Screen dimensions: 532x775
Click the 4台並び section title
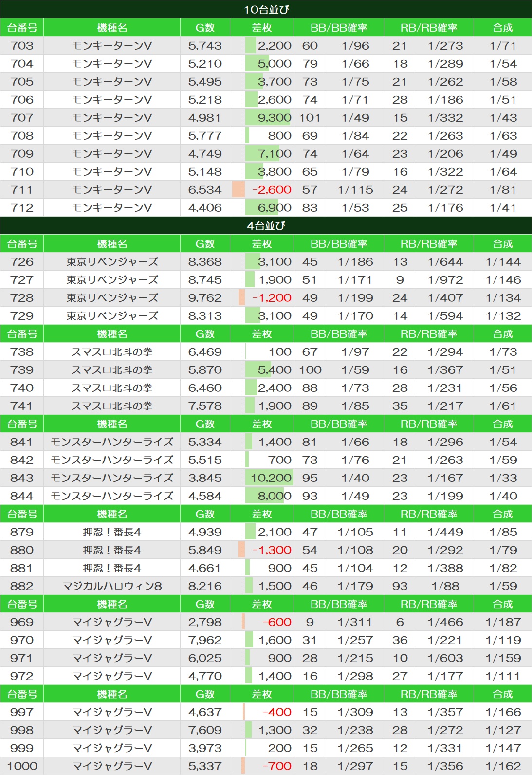click(266, 225)
